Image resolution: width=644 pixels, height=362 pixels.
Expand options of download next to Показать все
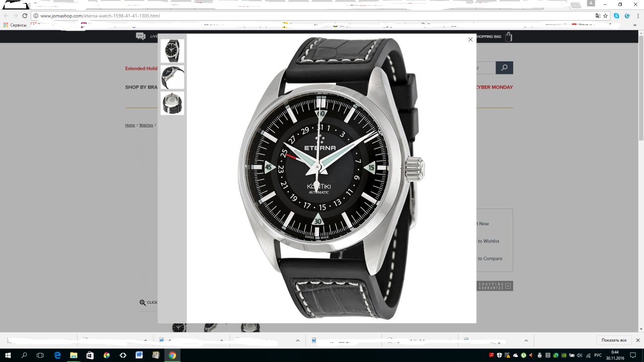tap(526, 340)
